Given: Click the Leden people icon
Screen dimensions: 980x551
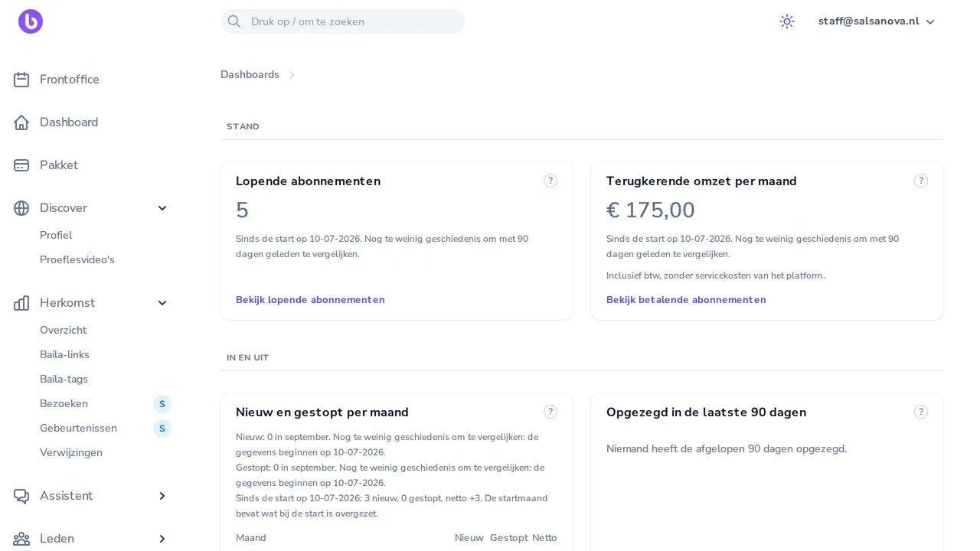Looking at the screenshot, I should (x=21, y=539).
